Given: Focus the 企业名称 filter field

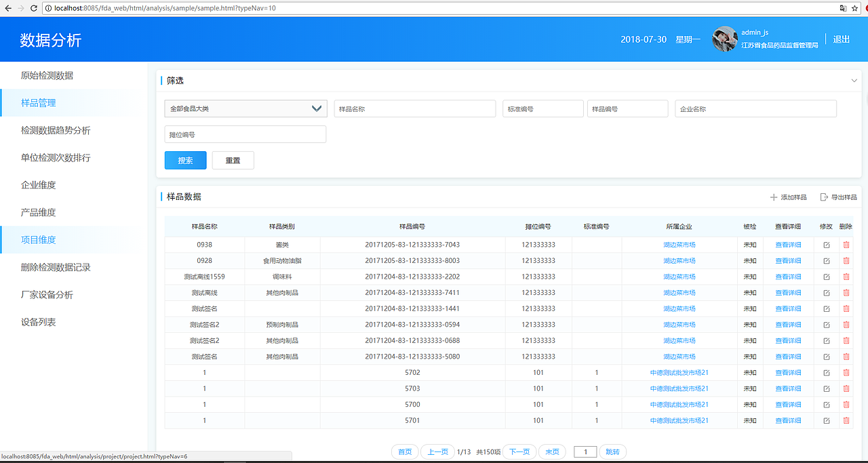Looking at the screenshot, I should coord(756,108).
